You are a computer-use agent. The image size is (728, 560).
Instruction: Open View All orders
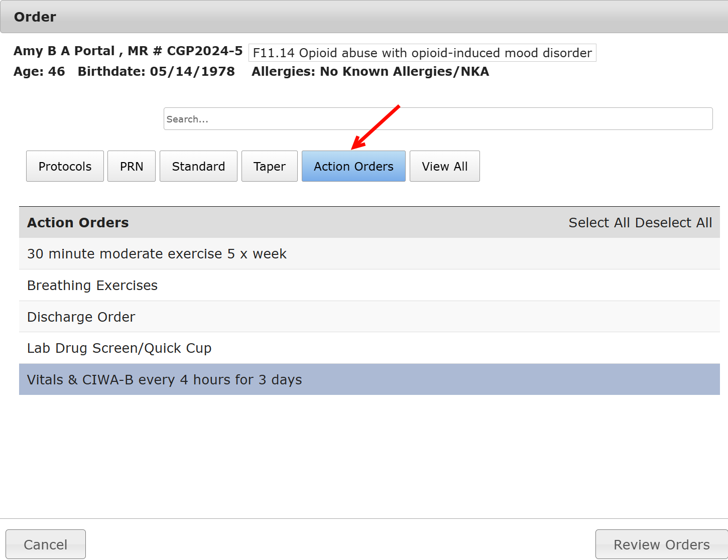444,166
